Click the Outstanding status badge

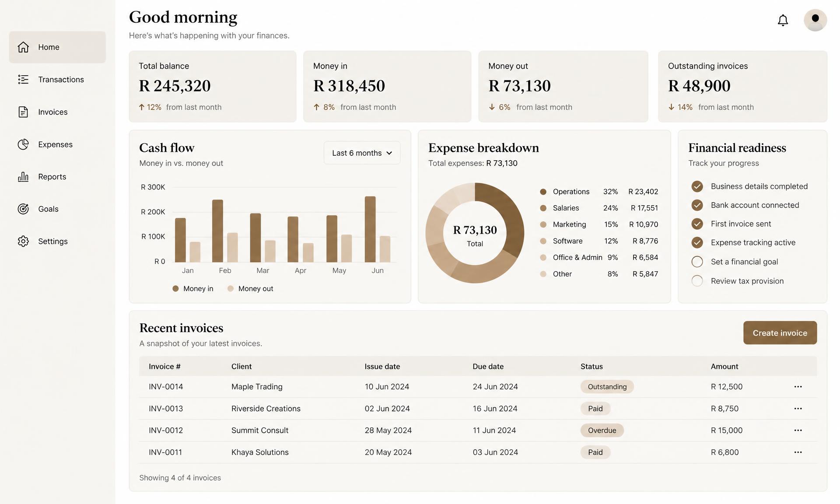607,387
